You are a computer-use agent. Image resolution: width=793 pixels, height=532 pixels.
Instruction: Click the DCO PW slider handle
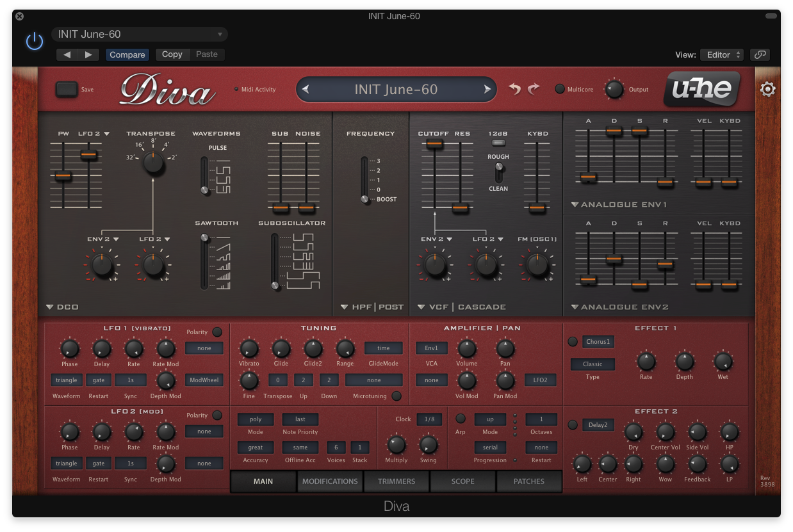coord(63,176)
